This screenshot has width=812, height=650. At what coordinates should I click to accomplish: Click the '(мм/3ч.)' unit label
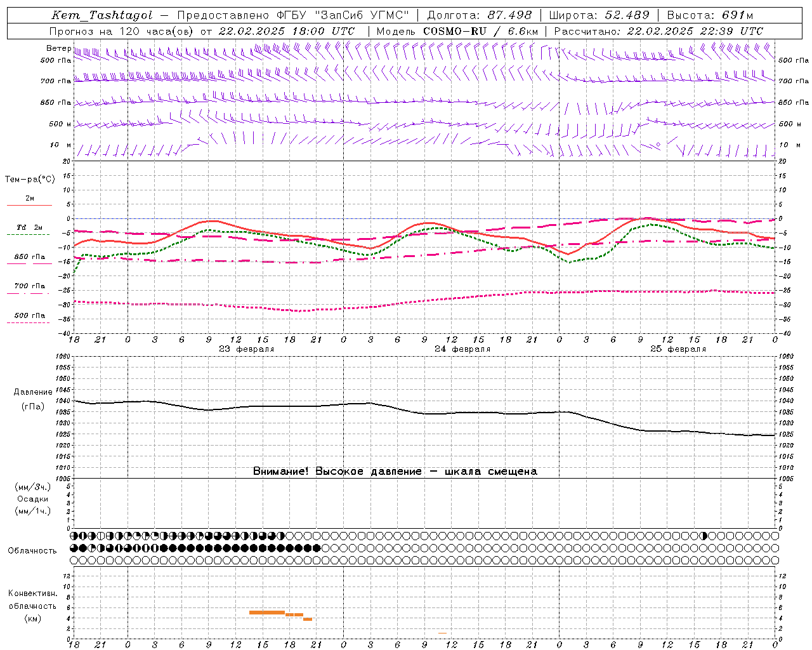point(33,487)
